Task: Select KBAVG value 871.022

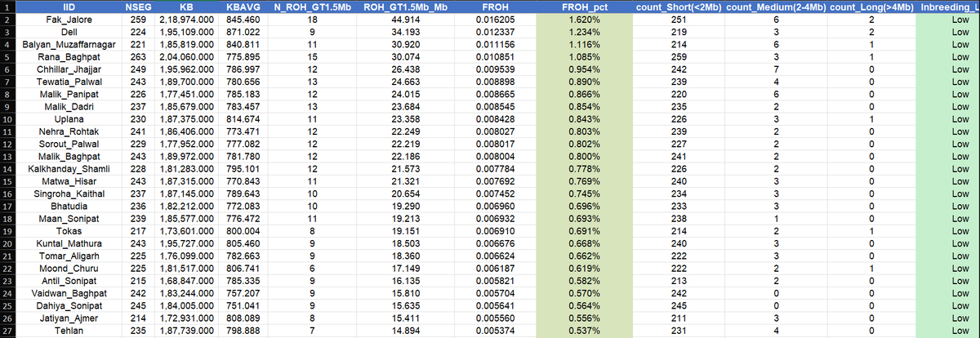Action: tap(243, 30)
